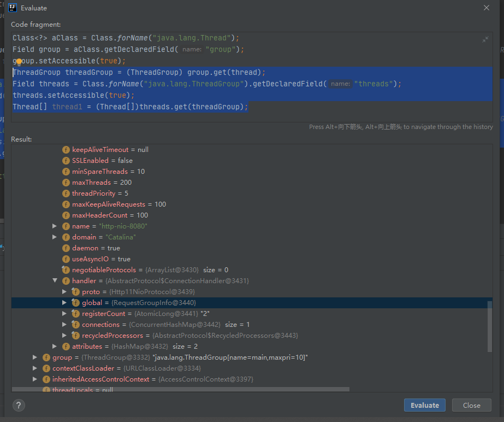Expand the contextClassLoader node

point(35,368)
